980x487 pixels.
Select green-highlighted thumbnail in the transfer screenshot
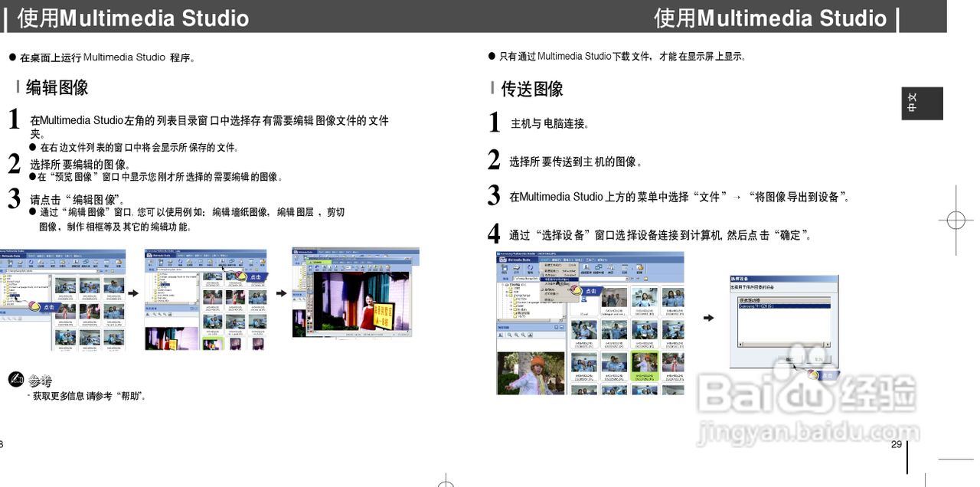644,365
